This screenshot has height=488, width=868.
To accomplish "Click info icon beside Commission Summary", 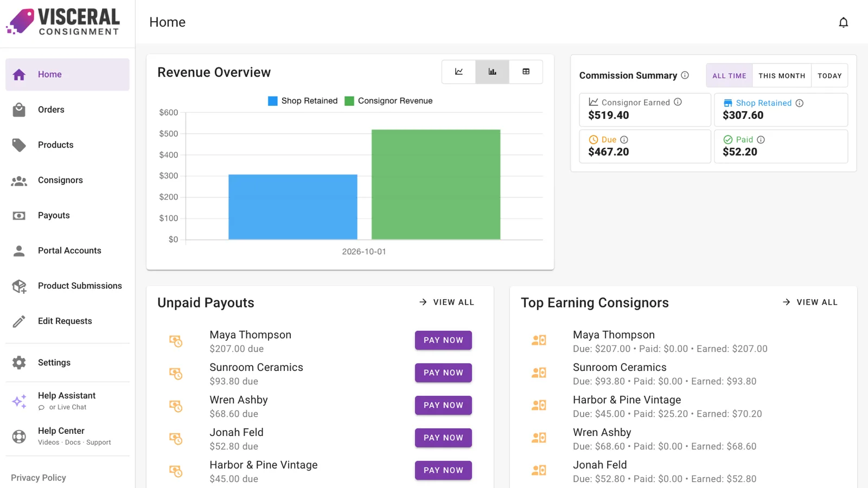I will [685, 75].
